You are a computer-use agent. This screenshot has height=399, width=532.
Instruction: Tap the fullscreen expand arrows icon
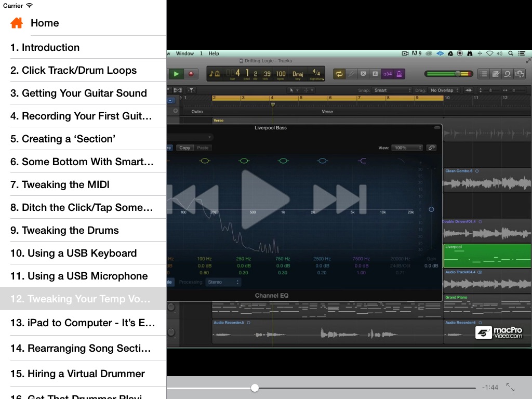[x=510, y=388]
